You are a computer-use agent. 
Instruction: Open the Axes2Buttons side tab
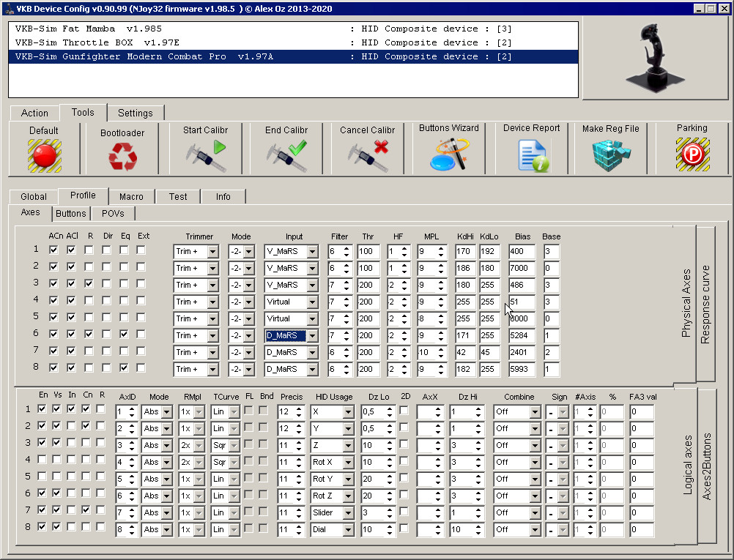(707, 466)
